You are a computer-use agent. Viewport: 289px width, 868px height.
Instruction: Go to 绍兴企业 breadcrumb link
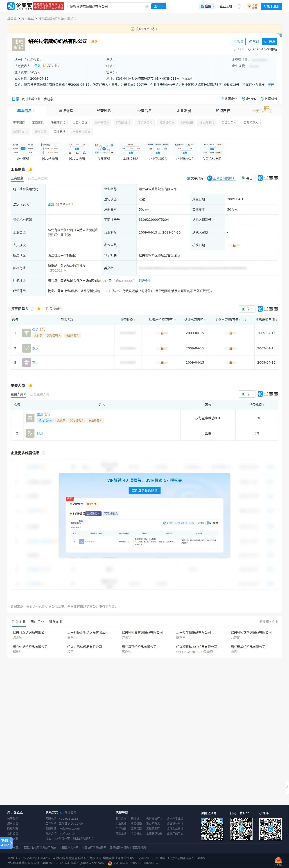click(28, 18)
